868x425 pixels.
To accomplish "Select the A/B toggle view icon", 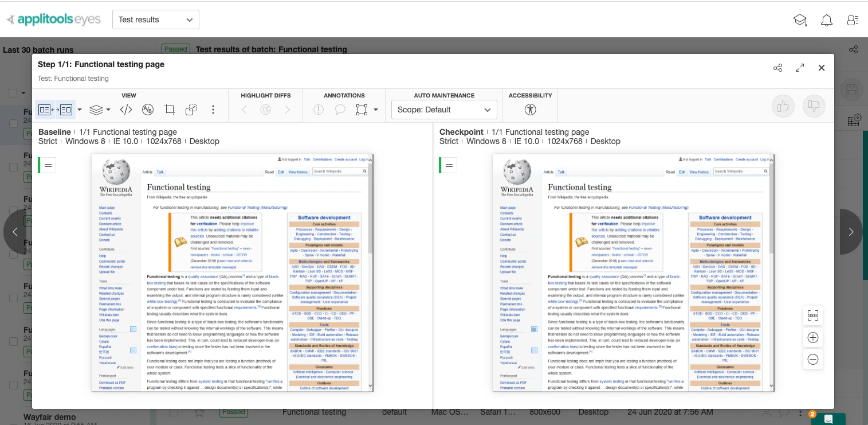I will 148,109.
